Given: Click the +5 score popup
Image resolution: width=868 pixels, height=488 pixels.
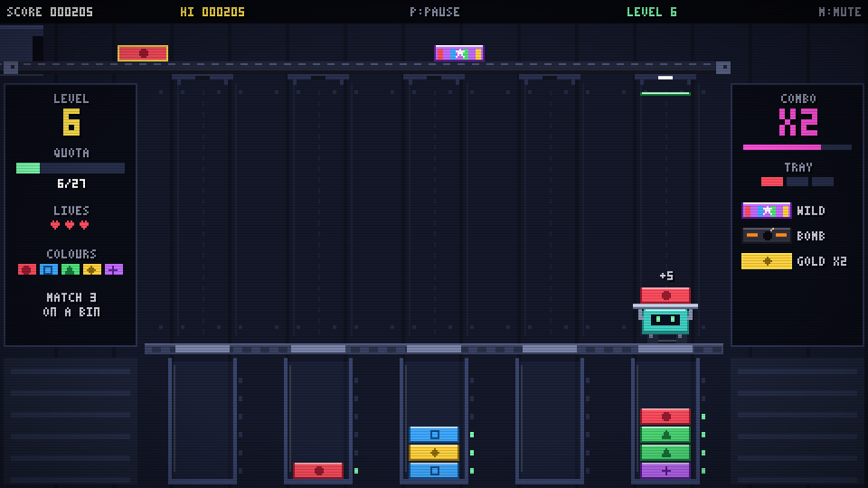Looking at the screenshot, I should point(666,276).
